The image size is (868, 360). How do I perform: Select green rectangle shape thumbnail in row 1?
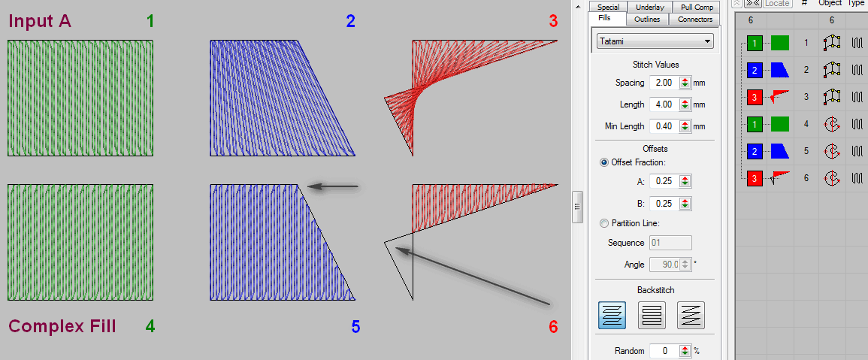tap(780, 43)
